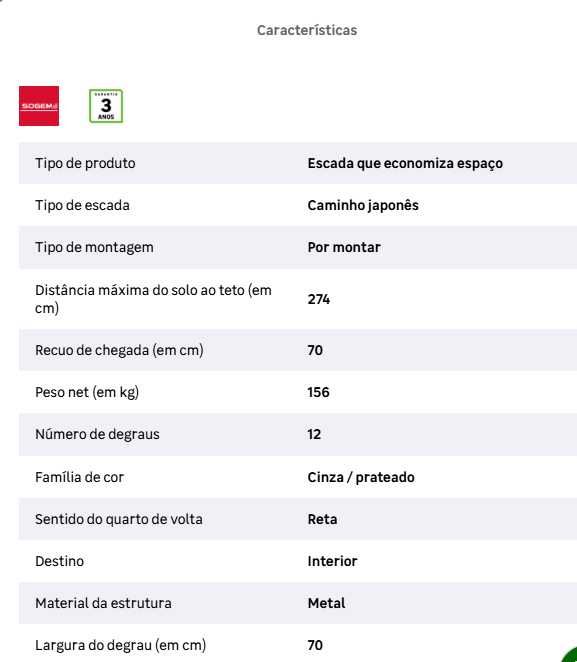The width and height of the screenshot is (577, 662).
Task: Click the Número de degraus label
Action: (98, 434)
